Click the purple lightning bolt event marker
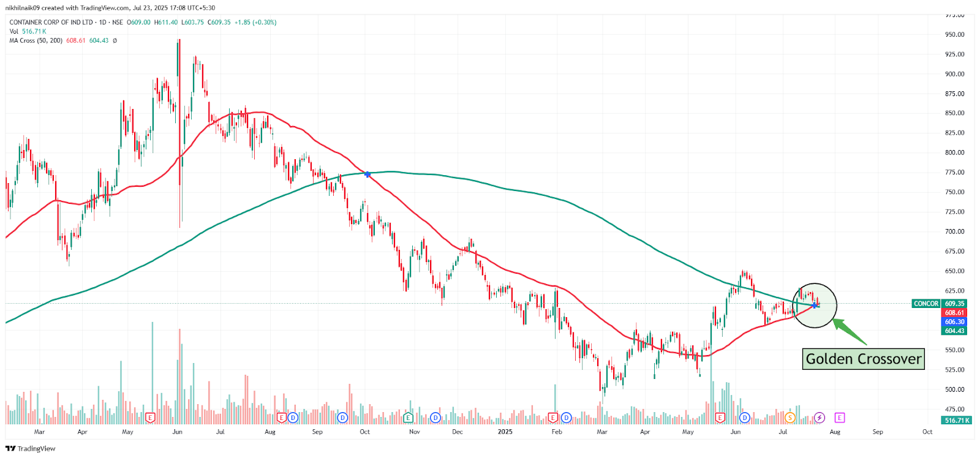The width and height of the screenshot is (980, 458). (x=820, y=418)
